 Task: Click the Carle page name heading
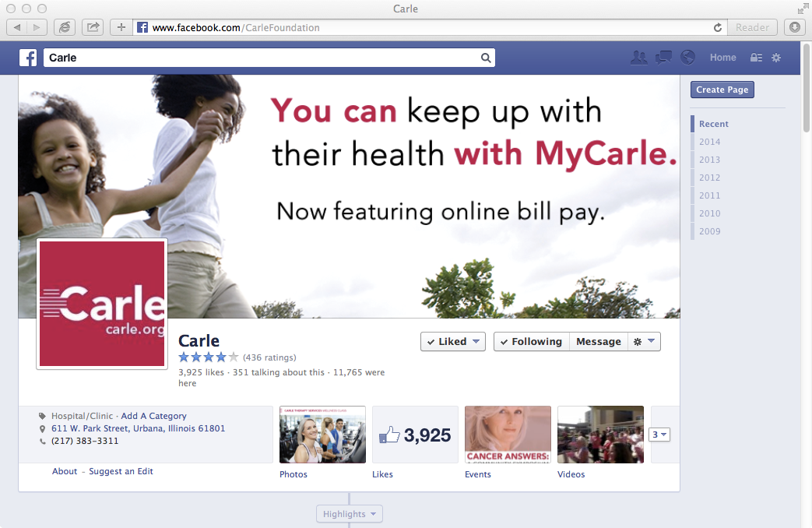199,340
